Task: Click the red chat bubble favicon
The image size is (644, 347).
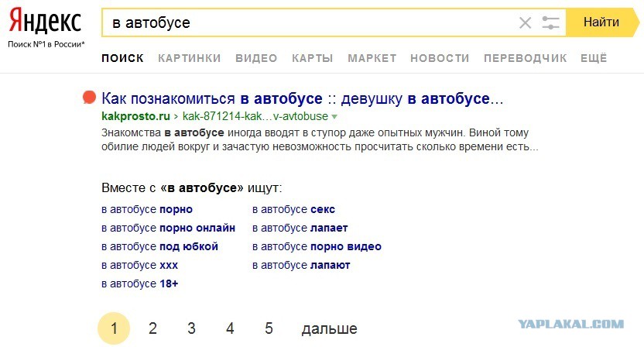Action: pos(89,98)
